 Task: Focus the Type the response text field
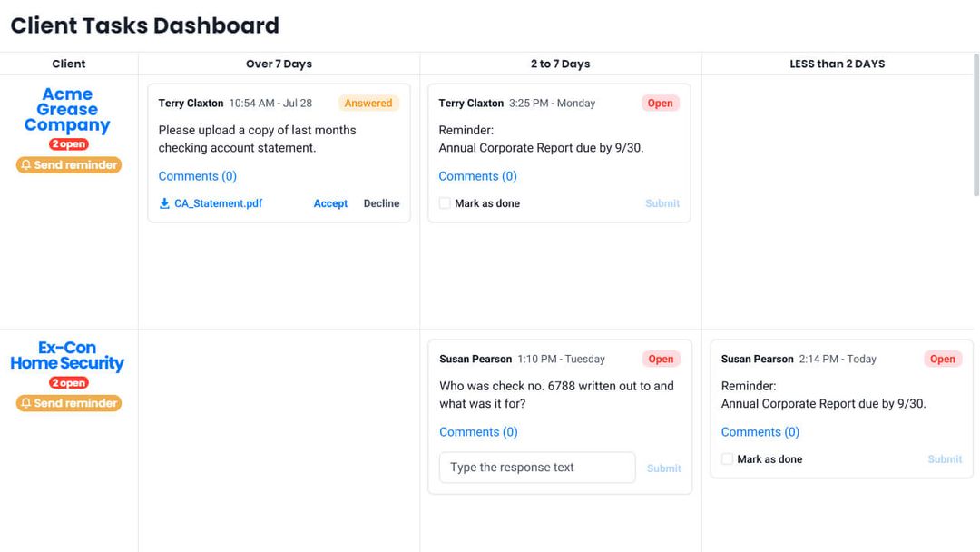[x=537, y=468]
